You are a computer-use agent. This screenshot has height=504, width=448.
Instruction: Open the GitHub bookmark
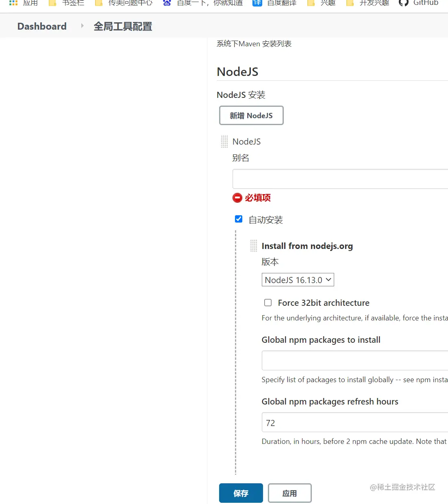419,3
